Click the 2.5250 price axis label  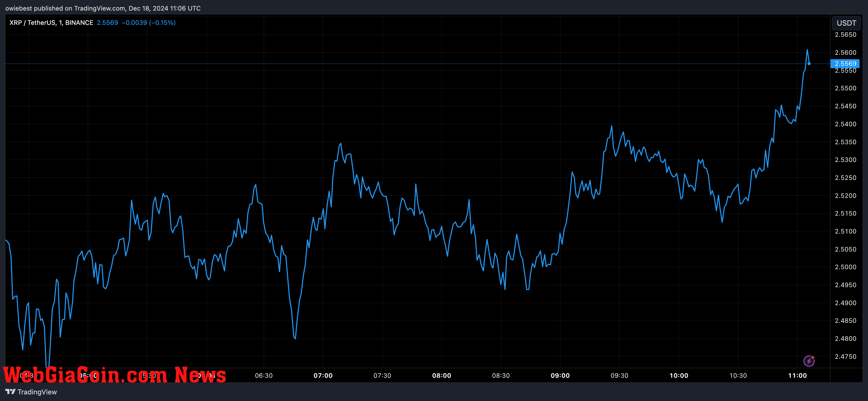coord(846,178)
